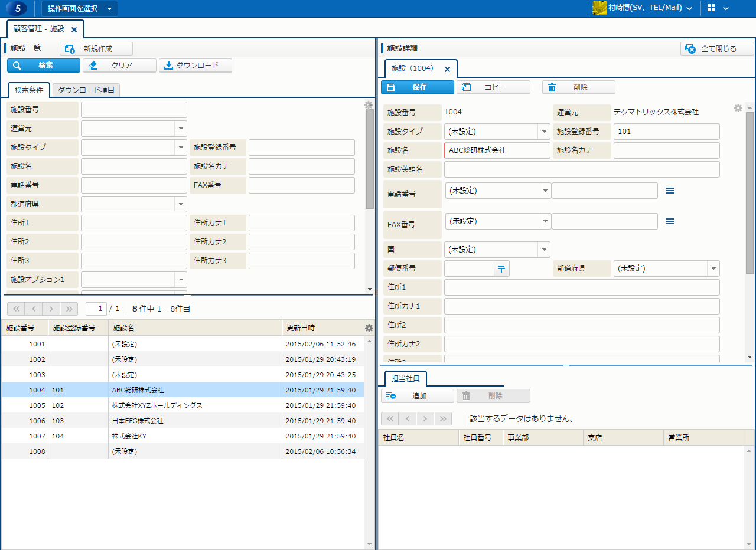The width and height of the screenshot is (756, 550).
Task: Open the phone number list icon
Action: [670, 191]
